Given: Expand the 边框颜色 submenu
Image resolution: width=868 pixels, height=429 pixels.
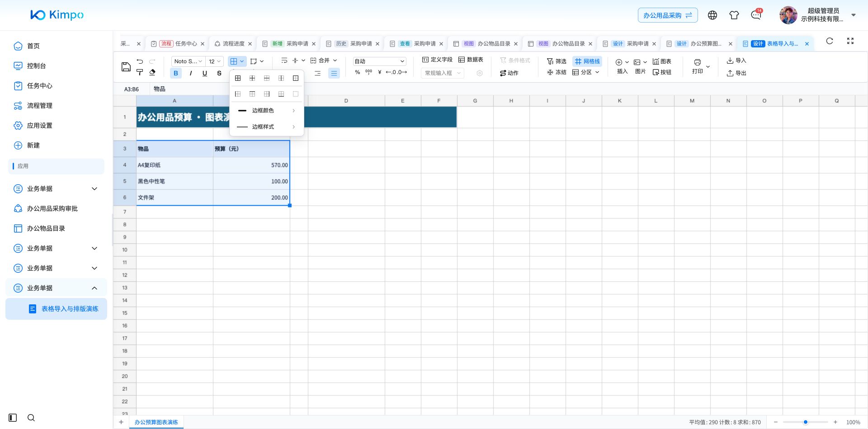Looking at the screenshot, I should [x=267, y=111].
